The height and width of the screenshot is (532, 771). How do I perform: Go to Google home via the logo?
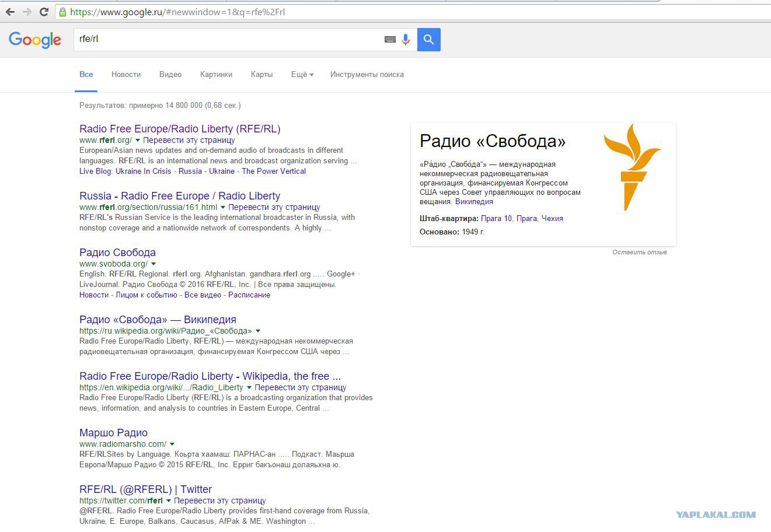tap(35, 40)
